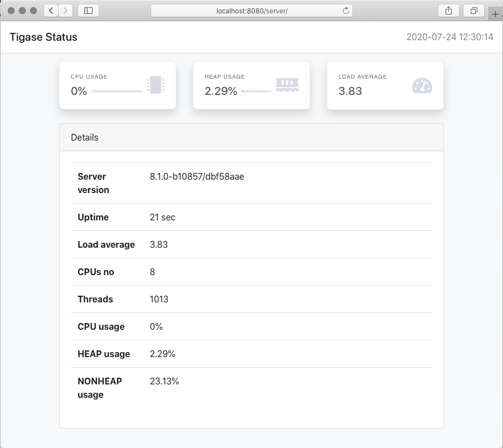Click the 0% value in CPU Usage card
Screen dimensions: 503x448
tap(79, 91)
